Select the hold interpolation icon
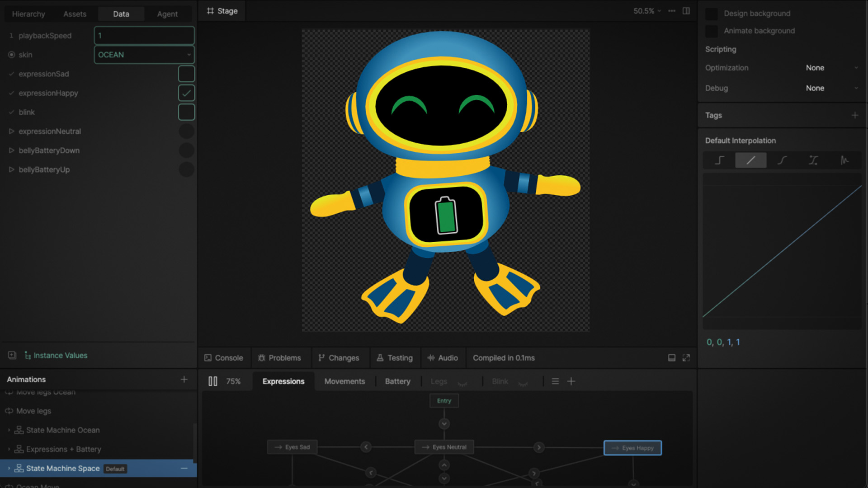This screenshot has width=868, height=488. click(x=719, y=160)
